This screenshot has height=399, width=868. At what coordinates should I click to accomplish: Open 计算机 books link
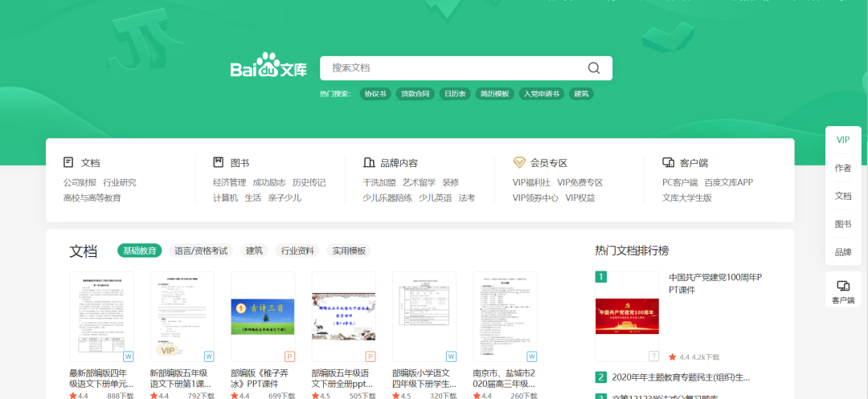click(225, 197)
